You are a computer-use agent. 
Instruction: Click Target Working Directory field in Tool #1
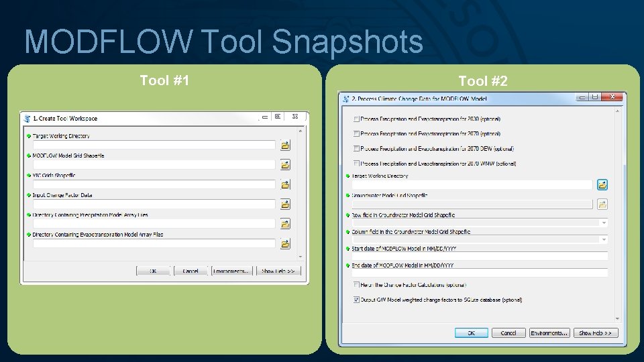tap(154, 145)
